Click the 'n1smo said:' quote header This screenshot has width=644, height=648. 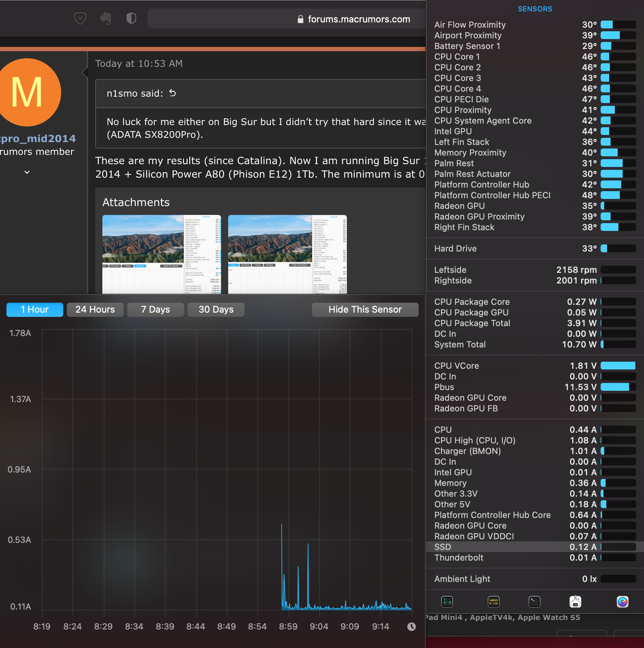[261, 93]
